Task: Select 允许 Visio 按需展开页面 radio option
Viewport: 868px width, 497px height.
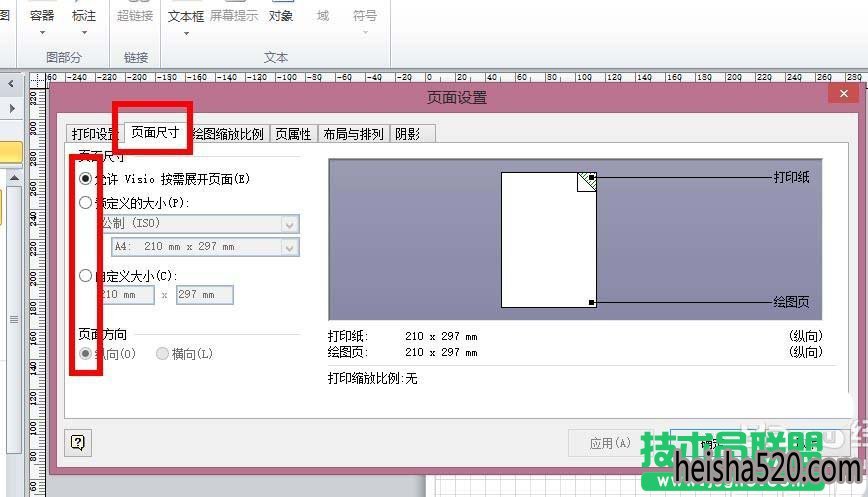Action: click(x=85, y=179)
